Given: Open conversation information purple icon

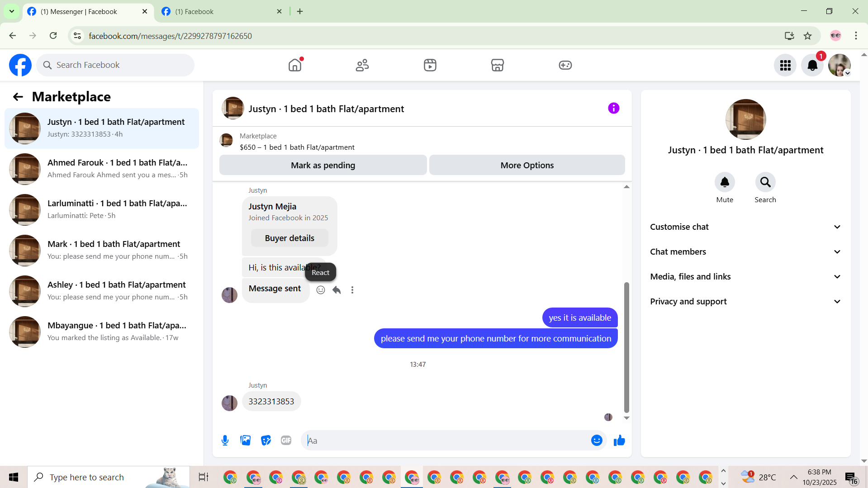Looking at the screenshot, I should (x=614, y=108).
